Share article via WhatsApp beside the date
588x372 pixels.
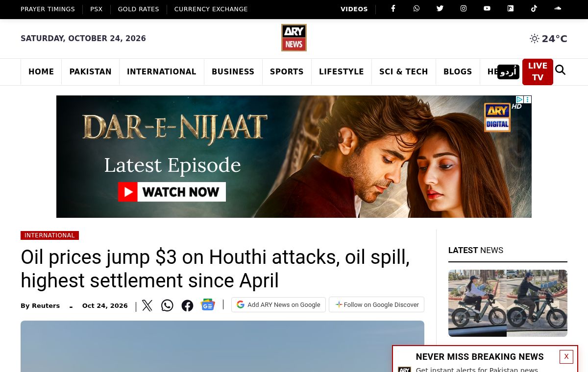pos(167,305)
